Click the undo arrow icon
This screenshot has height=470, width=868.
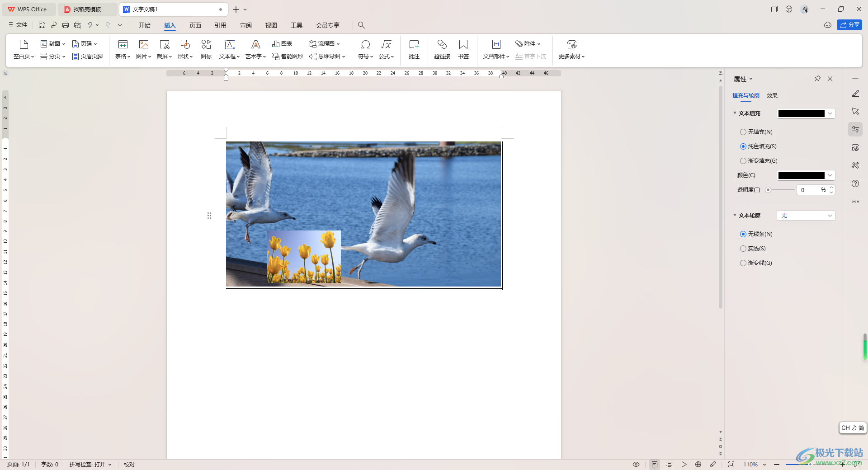tap(90, 25)
